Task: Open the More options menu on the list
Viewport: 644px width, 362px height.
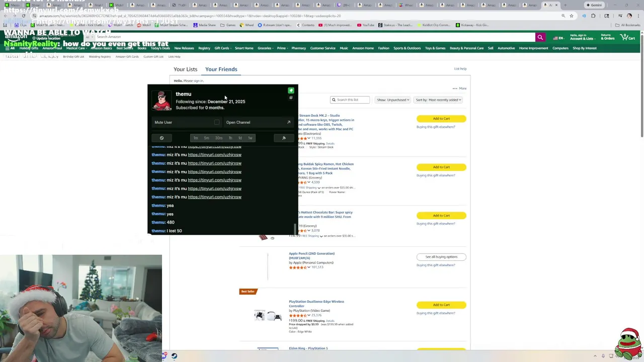Action: click(459, 88)
